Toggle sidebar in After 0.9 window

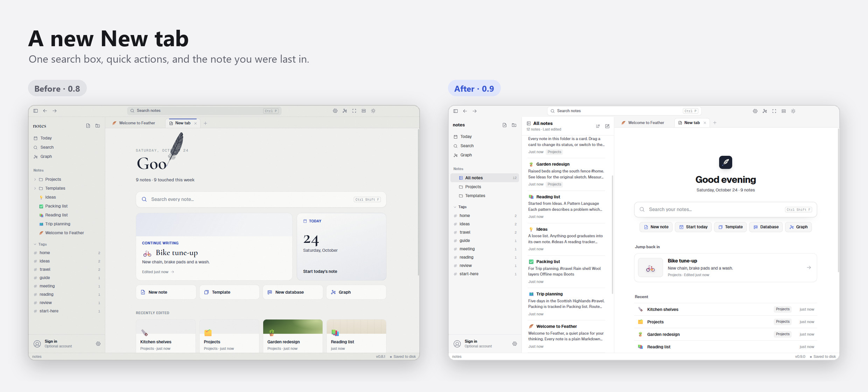click(x=455, y=111)
